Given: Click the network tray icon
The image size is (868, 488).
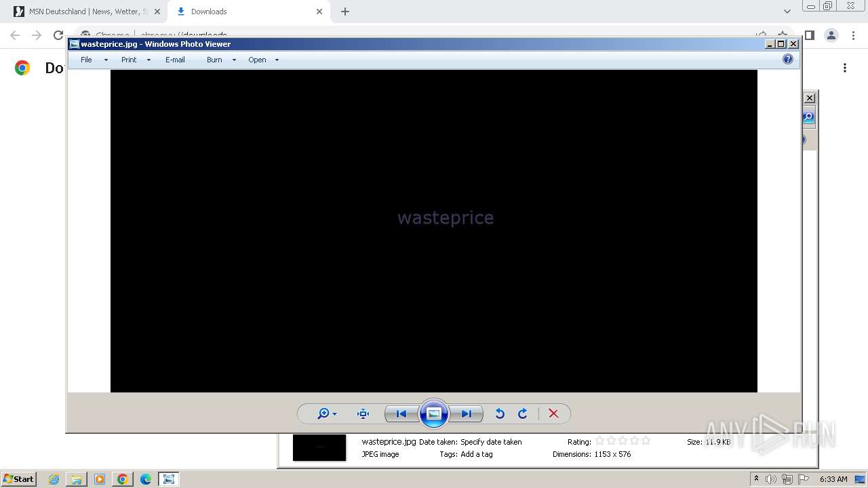Looking at the screenshot, I should 787,479.
